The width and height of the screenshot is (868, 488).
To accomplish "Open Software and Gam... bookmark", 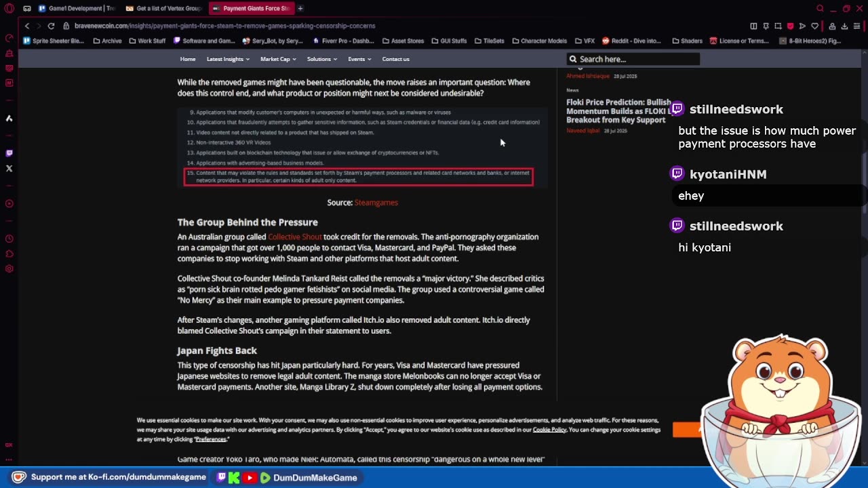I will pos(204,41).
